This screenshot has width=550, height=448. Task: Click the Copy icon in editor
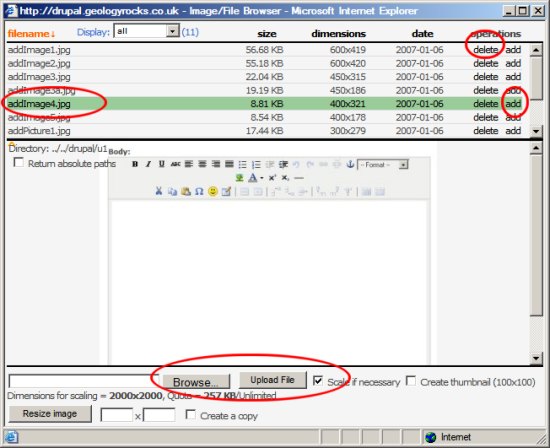tap(172, 191)
